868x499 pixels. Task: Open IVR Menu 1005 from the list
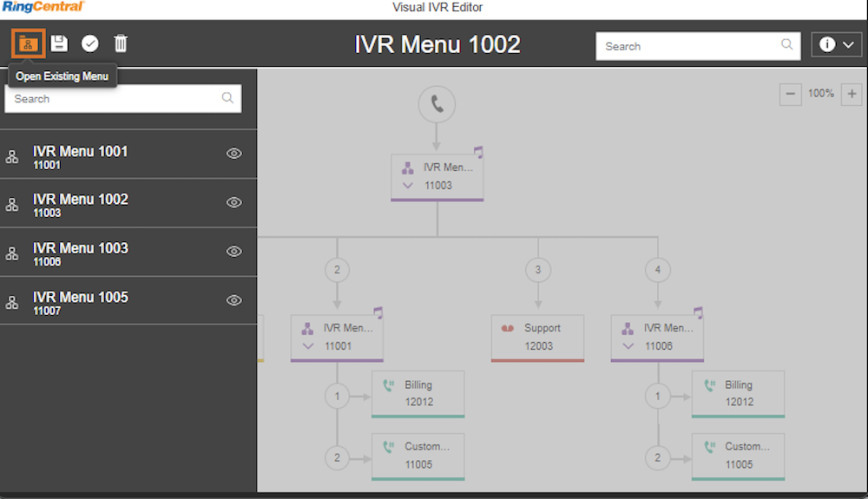click(128, 300)
